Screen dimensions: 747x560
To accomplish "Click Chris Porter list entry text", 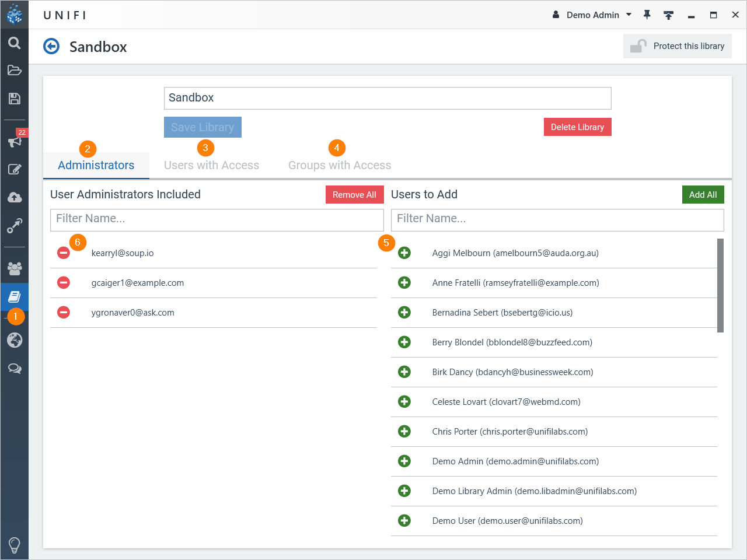I will click(510, 432).
